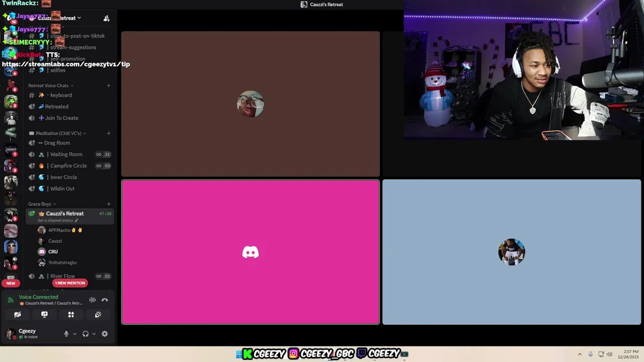Image resolution: width=644 pixels, height=362 pixels.
Task: Open pink textured server icon
Action: coord(11,231)
